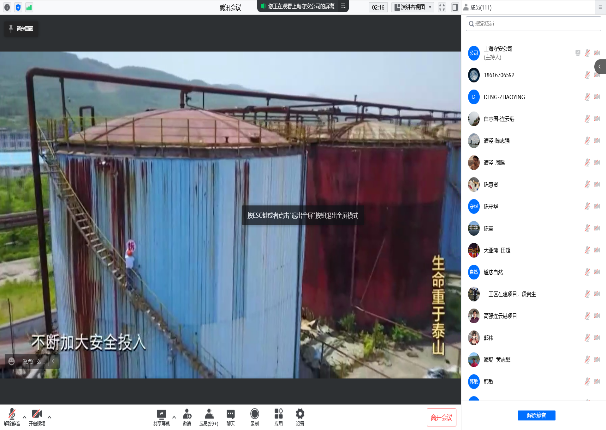
Task: Click the red Leave Meeting button
Action: [x=441, y=416]
